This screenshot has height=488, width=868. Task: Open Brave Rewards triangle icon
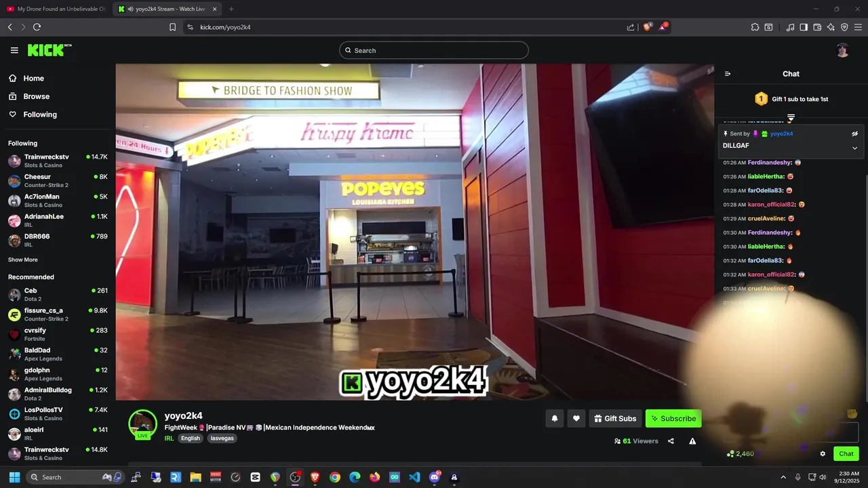tap(663, 27)
